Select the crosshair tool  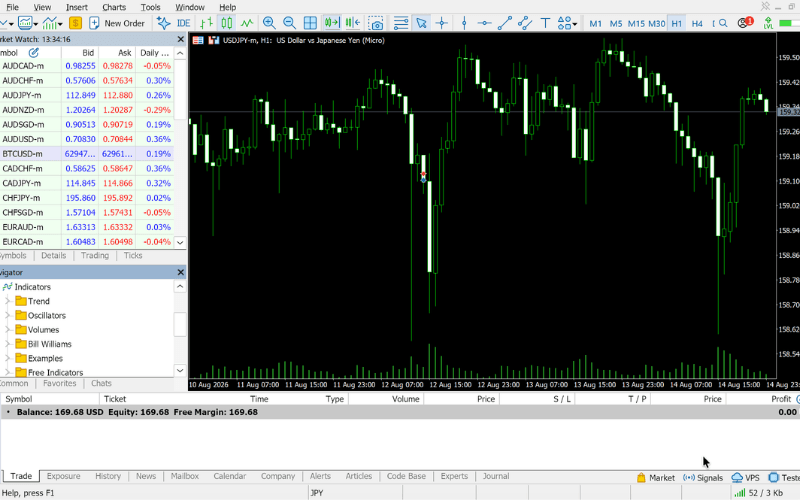click(442, 23)
